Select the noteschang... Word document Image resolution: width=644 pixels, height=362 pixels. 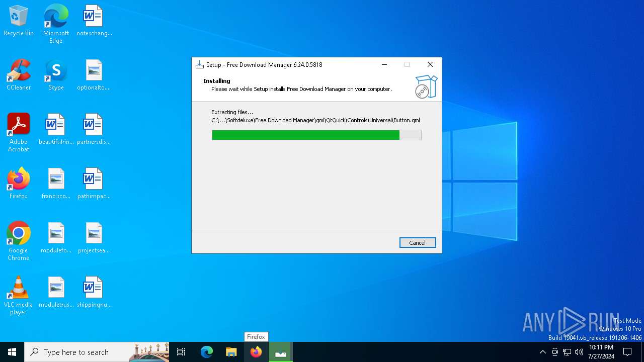[94, 21]
